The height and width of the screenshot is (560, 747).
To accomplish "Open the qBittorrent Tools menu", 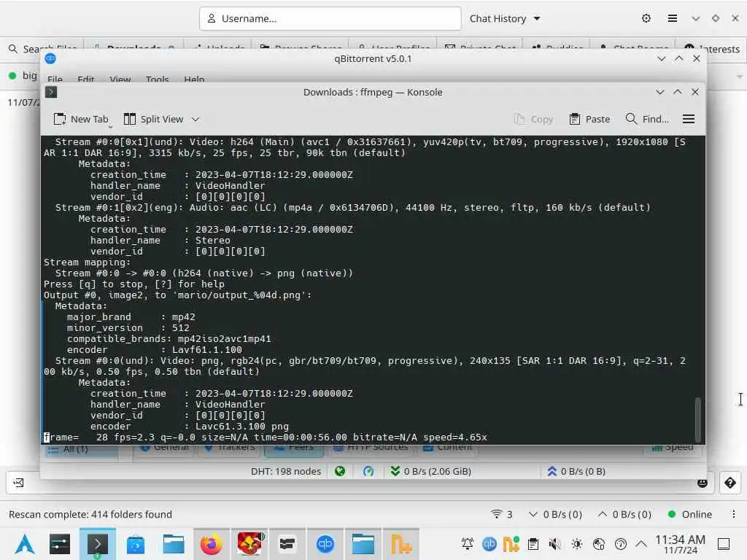I will [158, 79].
